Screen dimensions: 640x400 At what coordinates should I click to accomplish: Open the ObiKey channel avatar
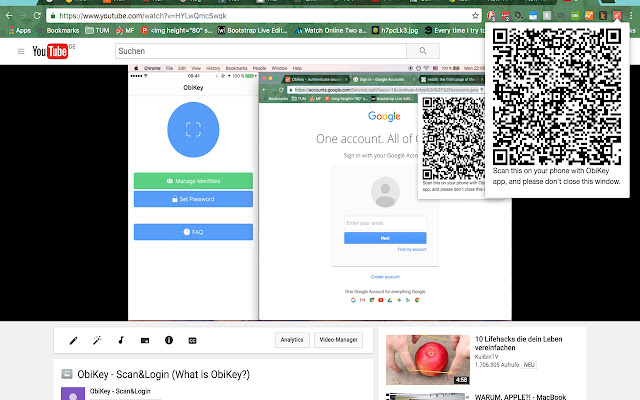[x=73, y=394]
